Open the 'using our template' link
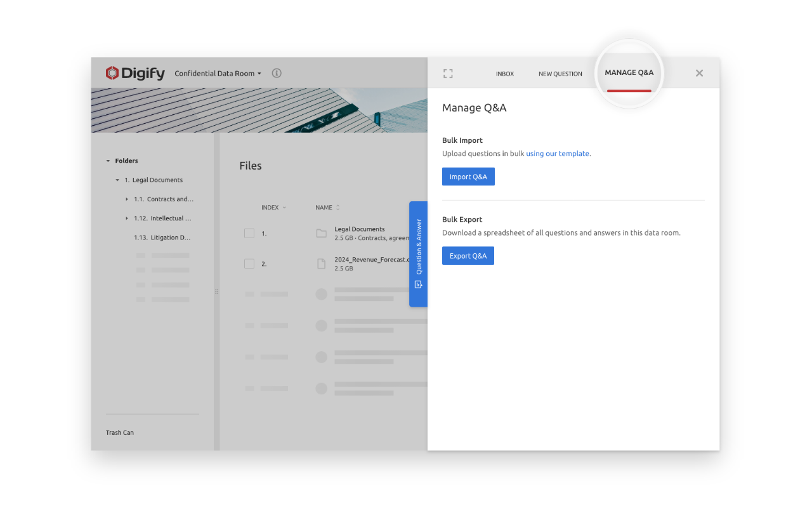Screen dimensions: 812x508 pyautogui.click(x=558, y=154)
